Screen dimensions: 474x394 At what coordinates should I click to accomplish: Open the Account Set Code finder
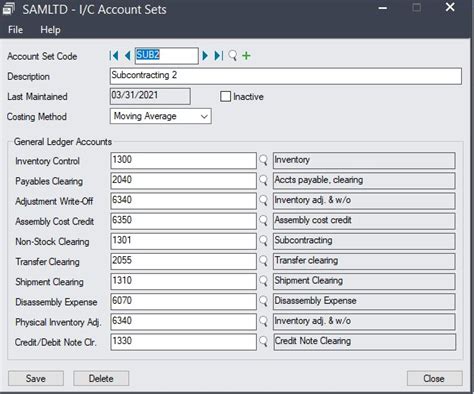[233, 56]
